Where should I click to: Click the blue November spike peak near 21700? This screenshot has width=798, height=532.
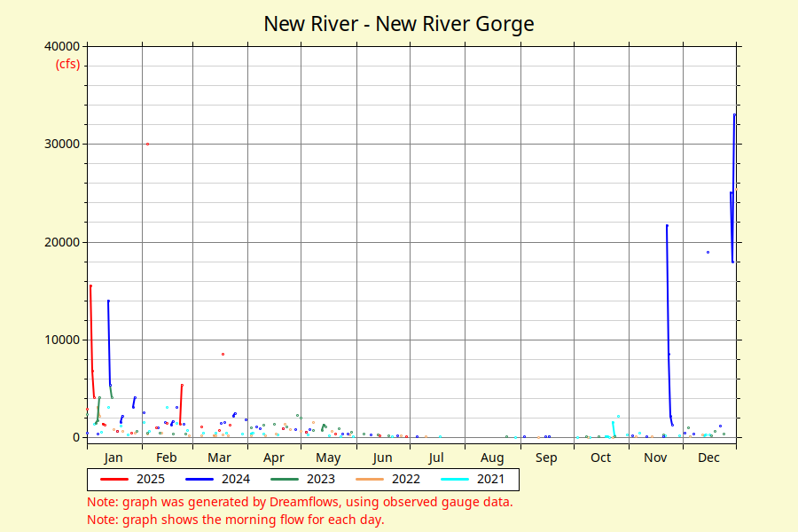click(667, 225)
